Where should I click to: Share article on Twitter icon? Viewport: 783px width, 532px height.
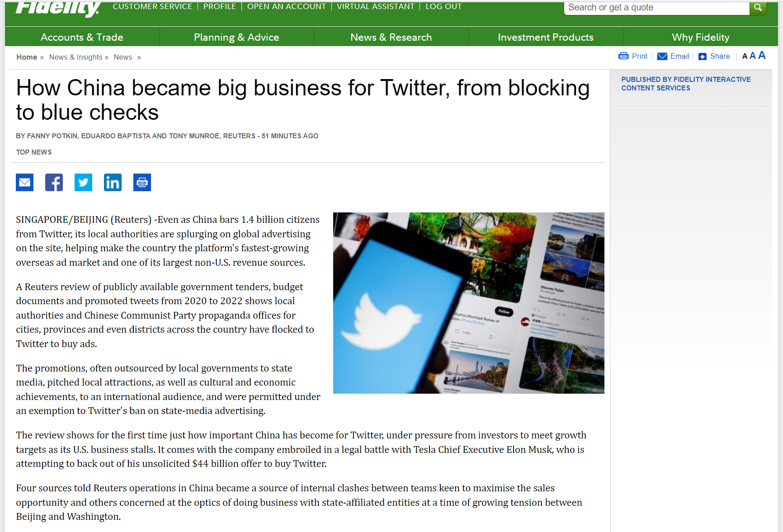click(83, 183)
